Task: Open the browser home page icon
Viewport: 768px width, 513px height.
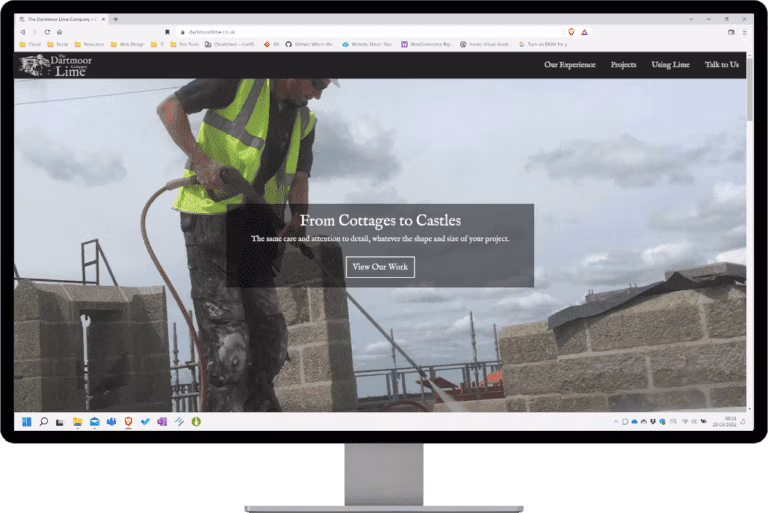Action: click(59, 32)
